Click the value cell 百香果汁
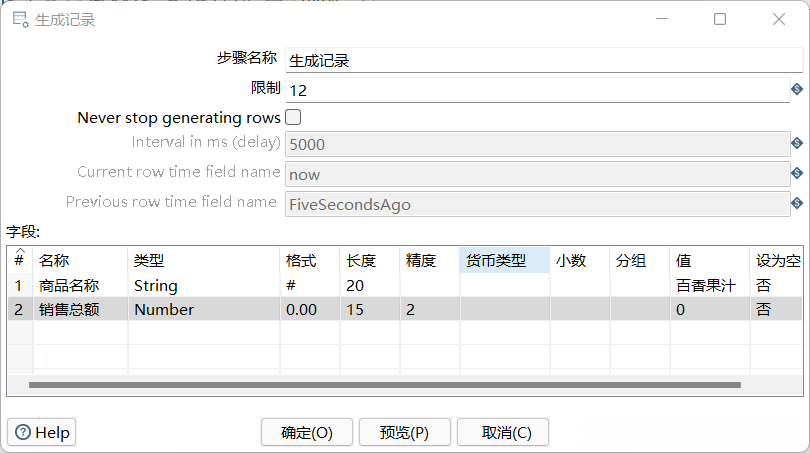 pyautogui.click(x=709, y=285)
